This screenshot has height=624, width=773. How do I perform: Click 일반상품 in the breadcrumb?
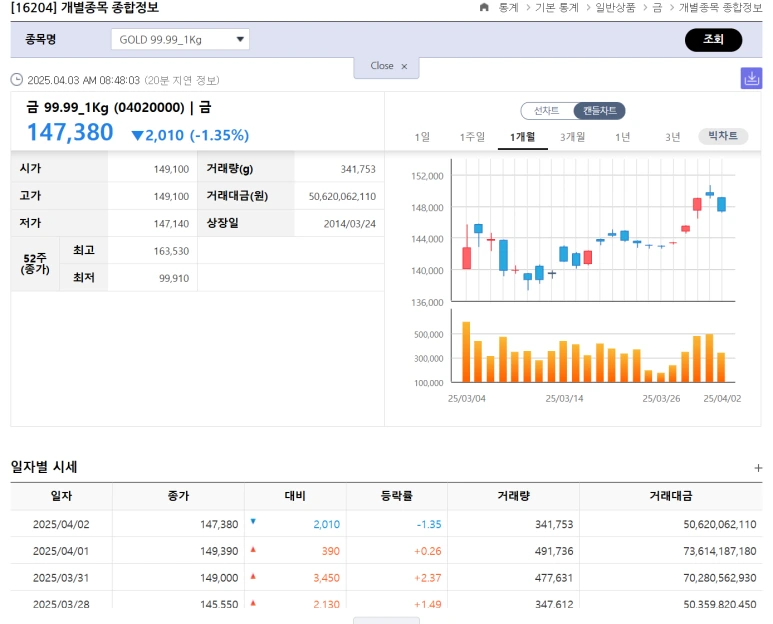pos(615,7)
